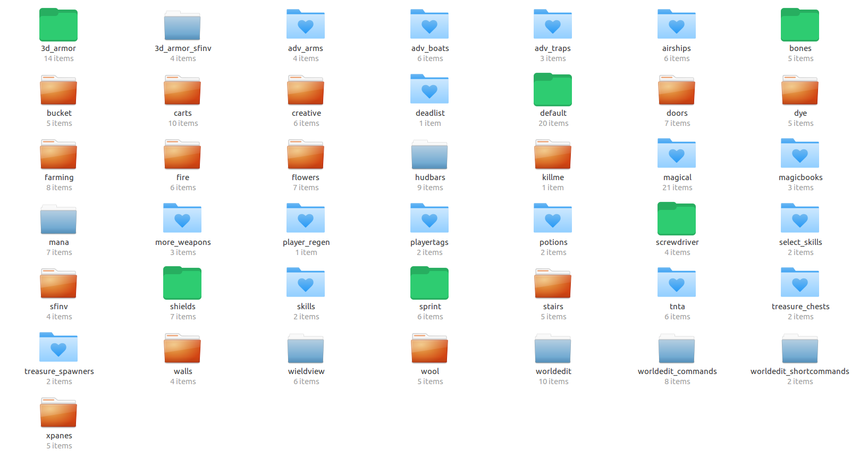
Task: Select the xpanes folder icon
Action: click(x=58, y=412)
